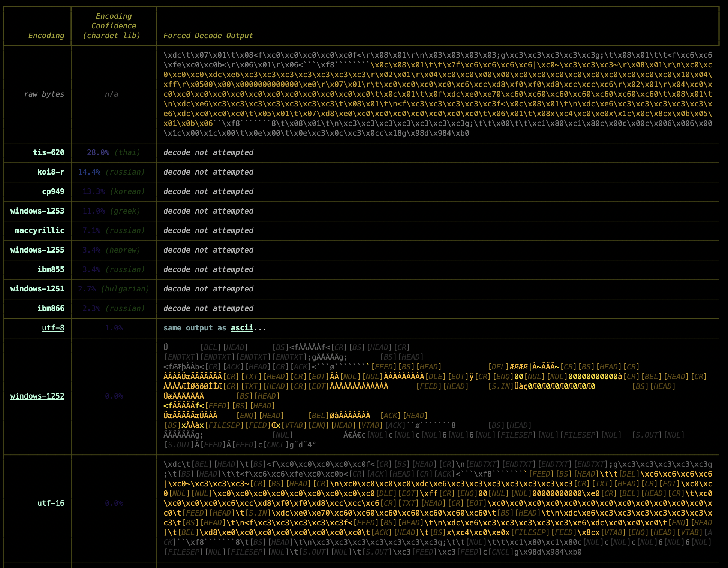This screenshot has width=728, height=568.
Task: Click the 28.0% (thai) confidence value
Action: [x=114, y=152]
